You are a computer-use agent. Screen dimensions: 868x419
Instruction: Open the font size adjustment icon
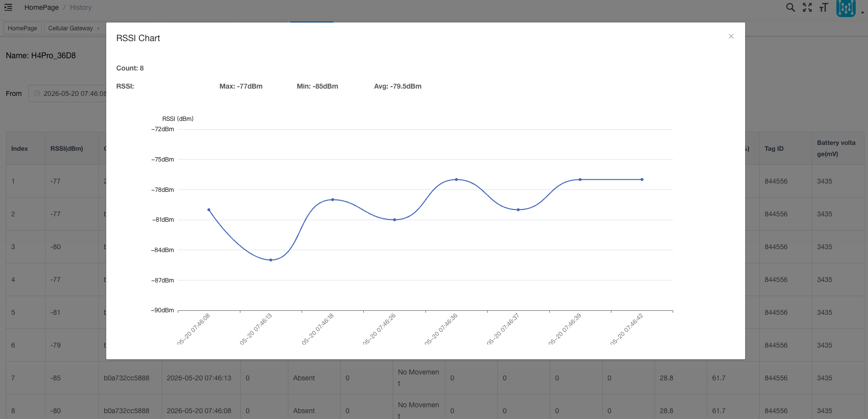[824, 7]
